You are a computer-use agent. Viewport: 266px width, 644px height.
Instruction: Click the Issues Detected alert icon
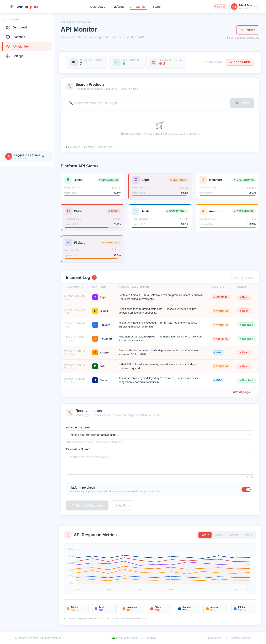[153, 62]
